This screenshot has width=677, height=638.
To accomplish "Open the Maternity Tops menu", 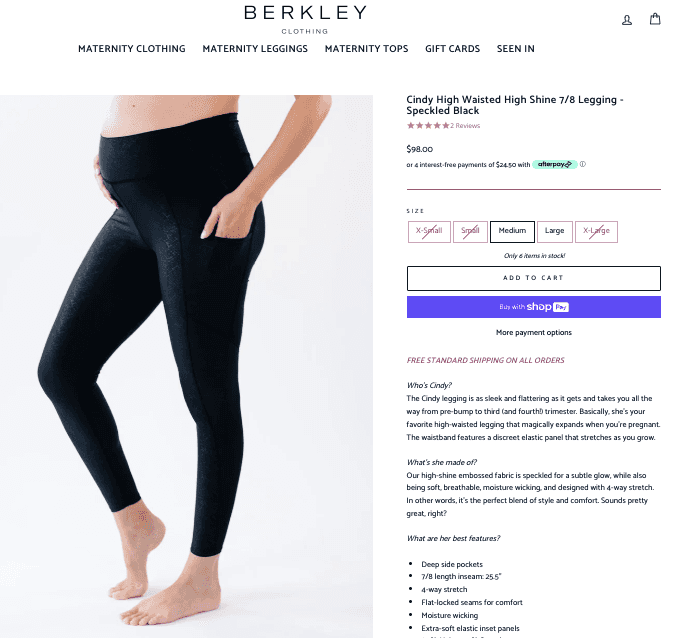I will click(367, 49).
